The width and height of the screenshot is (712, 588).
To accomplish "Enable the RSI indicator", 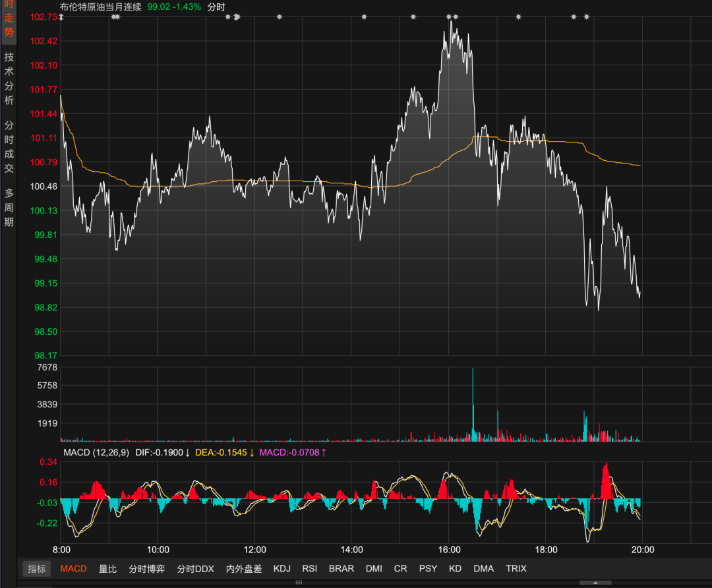I will tap(309, 568).
